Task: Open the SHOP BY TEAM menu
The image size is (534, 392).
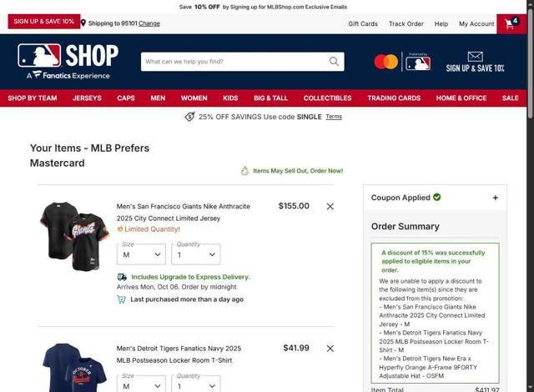Action: pyautogui.click(x=33, y=98)
